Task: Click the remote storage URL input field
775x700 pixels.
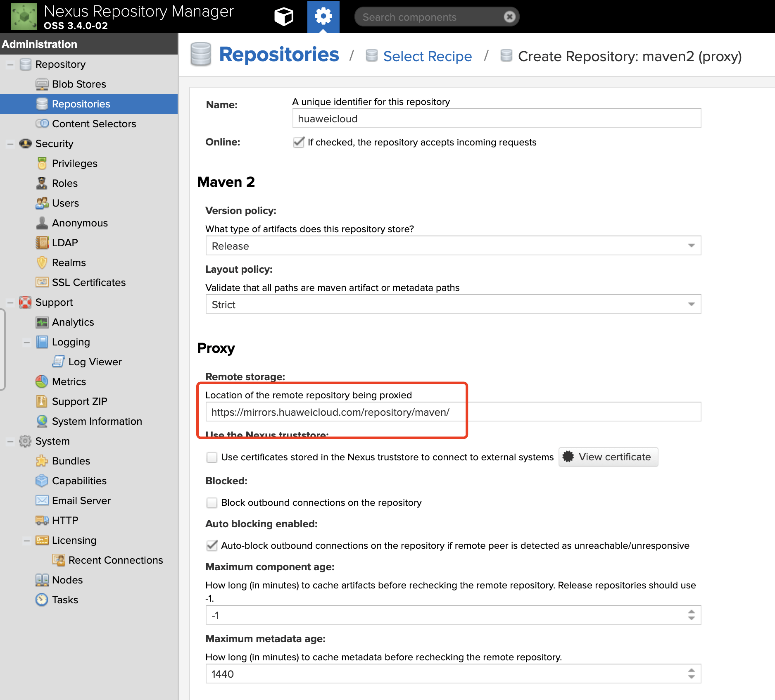Action: [453, 412]
